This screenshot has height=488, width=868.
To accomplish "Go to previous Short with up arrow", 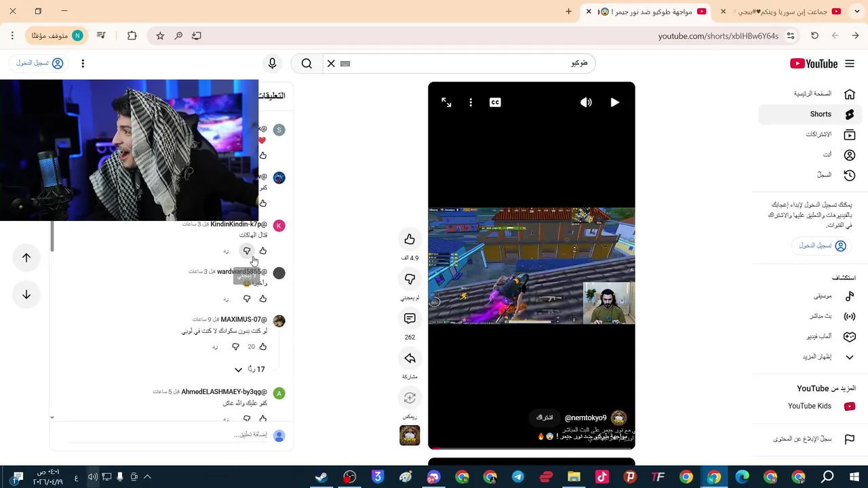I will click(x=26, y=258).
